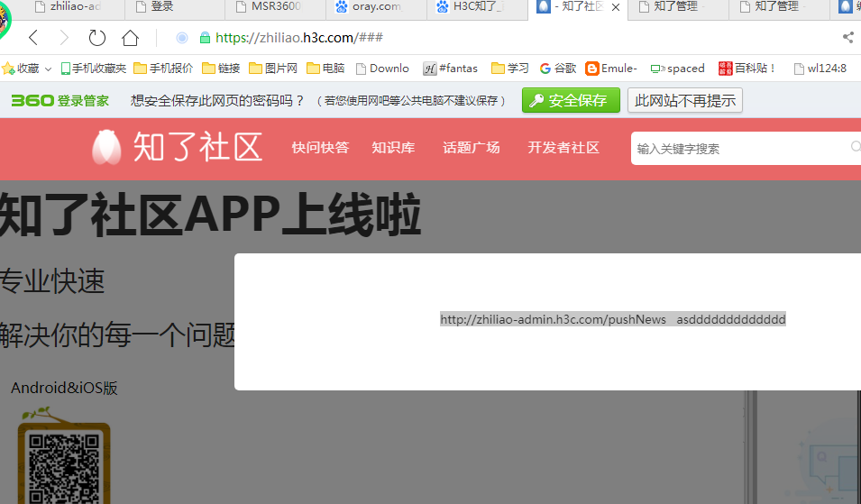Open the 知识库 nav item
The image size is (861, 504).
tap(393, 148)
